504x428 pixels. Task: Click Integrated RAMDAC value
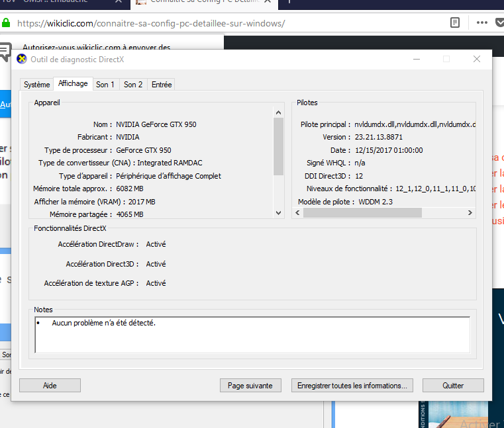pyautogui.click(x=170, y=163)
